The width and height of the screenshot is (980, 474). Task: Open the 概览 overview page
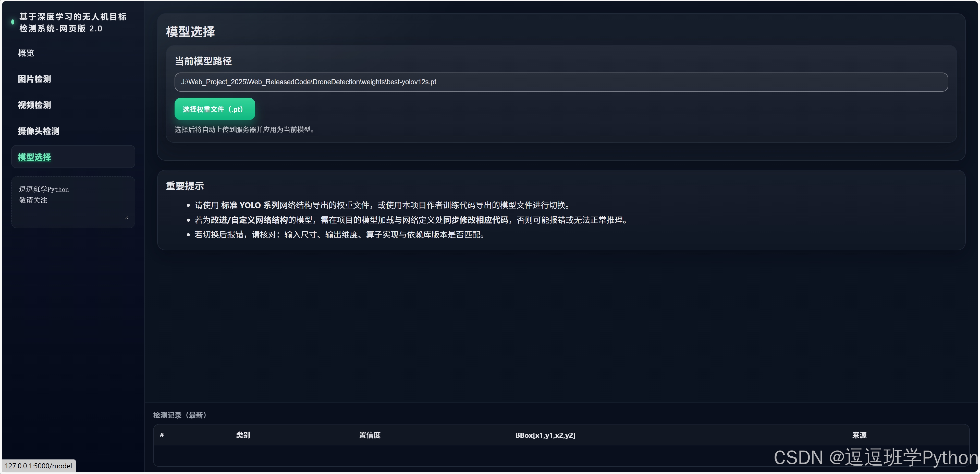26,53
